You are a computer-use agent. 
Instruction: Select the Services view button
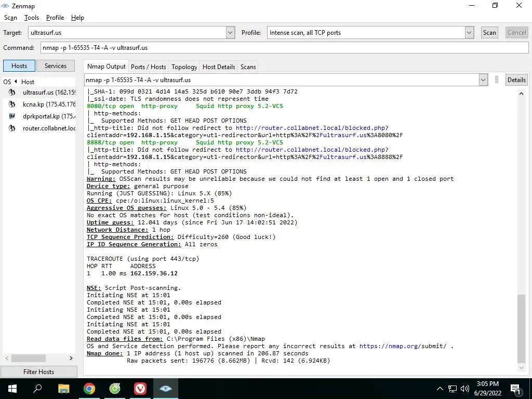pyautogui.click(x=55, y=66)
